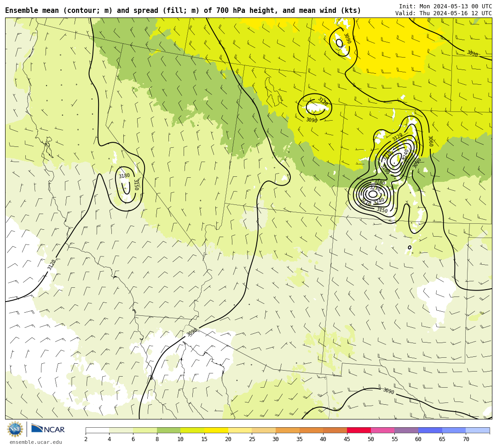Image resolution: width=497 pixels, height=448 pixels.
Task: Open the ensemble.ucar.edu text link
Action: [35, 442]
